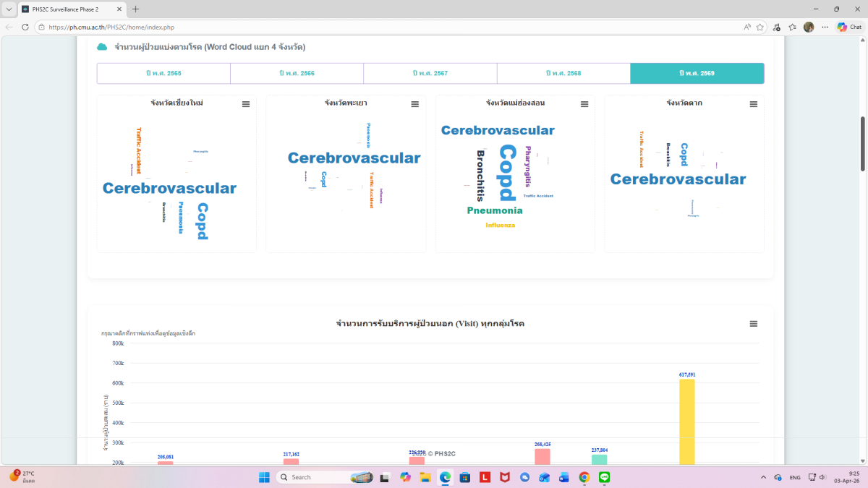The image size is (868, 488).
Task: Open the Tak province chart context menu
Action: [x=754, y=104]
